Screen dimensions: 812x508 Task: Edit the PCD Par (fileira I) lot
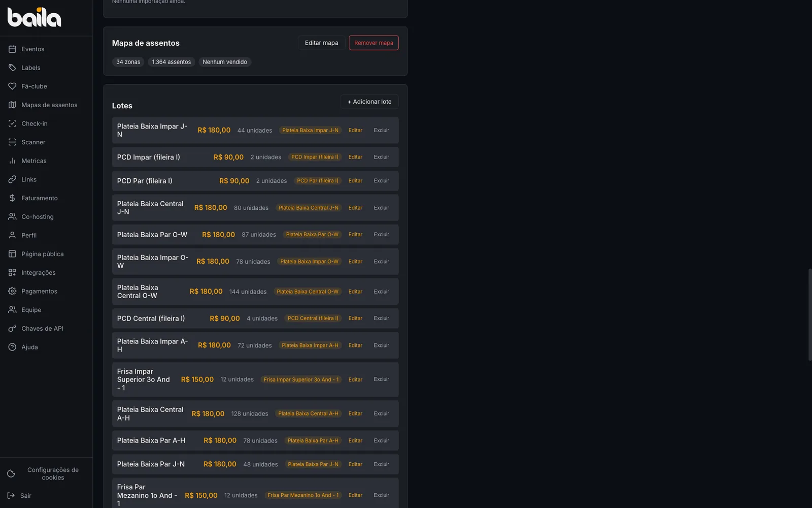[x=355, y=181]
